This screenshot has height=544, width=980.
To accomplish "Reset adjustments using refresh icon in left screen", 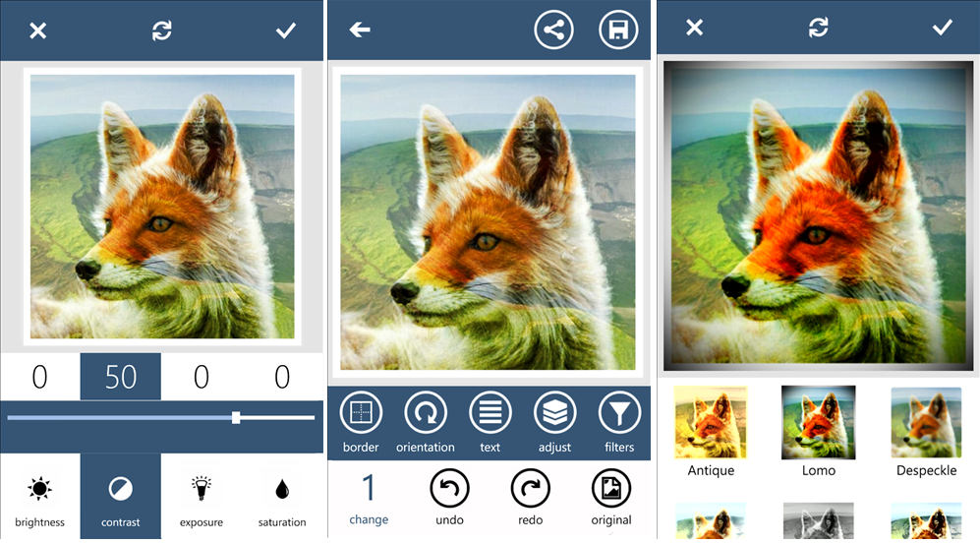I will 162,30.
